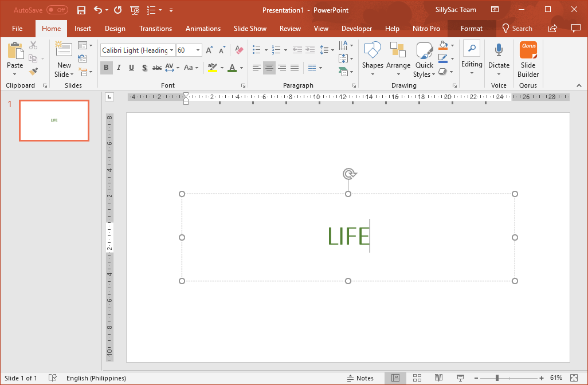Start Slide Show from status bar icon
588x385 pixels.
pyautogui.click(x=460, y=378)
